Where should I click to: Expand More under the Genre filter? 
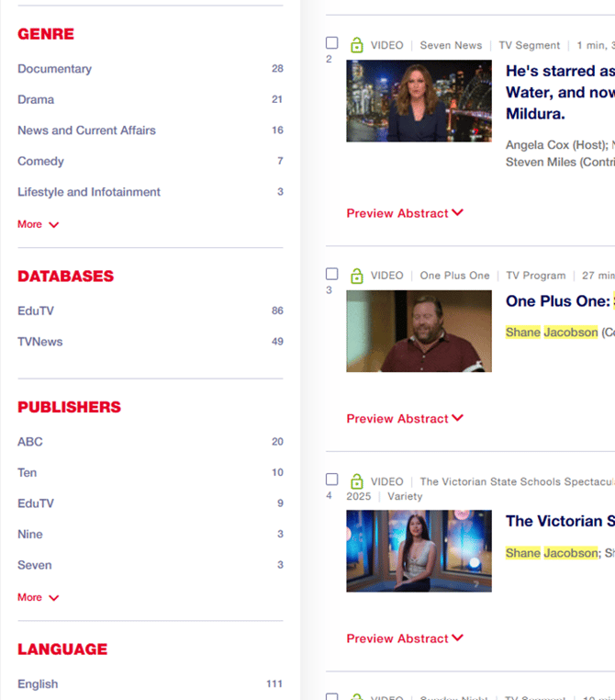tap(38, 224)
